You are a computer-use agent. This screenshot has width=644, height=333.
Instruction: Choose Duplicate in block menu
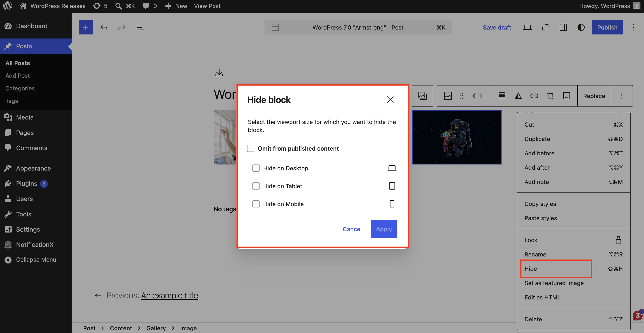[574, 139]
